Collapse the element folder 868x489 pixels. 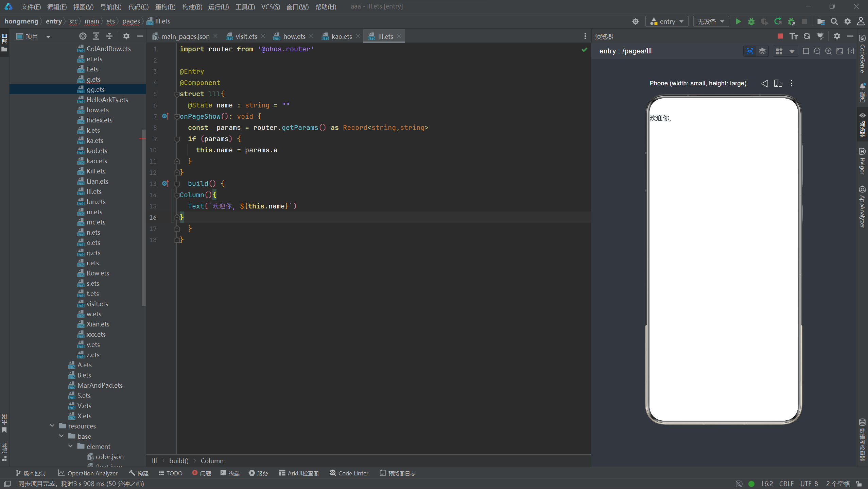click(70, 446)
